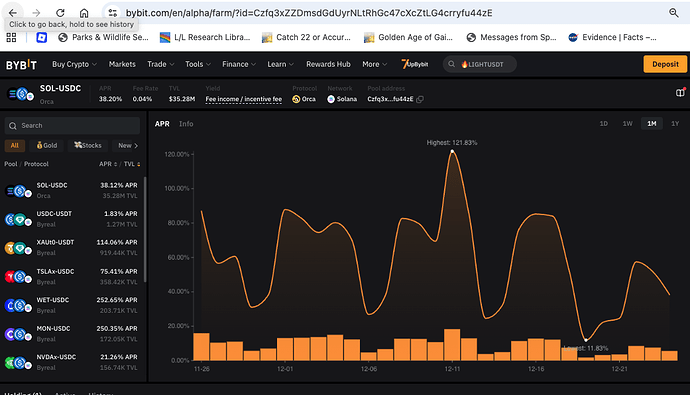The height and width of the screenshot is (395, 690).
Task: Click the MON-USDC token pair icon
Action: [x=18, y=335]
